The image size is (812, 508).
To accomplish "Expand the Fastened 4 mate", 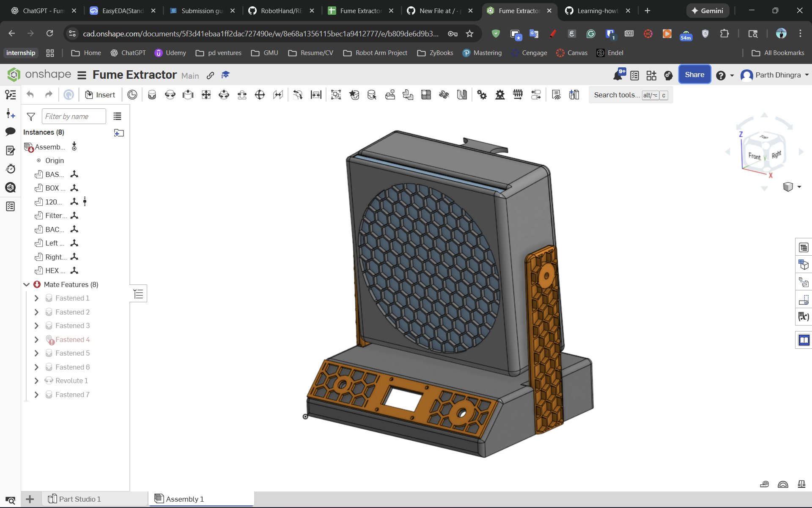I will tap(36, 340).
